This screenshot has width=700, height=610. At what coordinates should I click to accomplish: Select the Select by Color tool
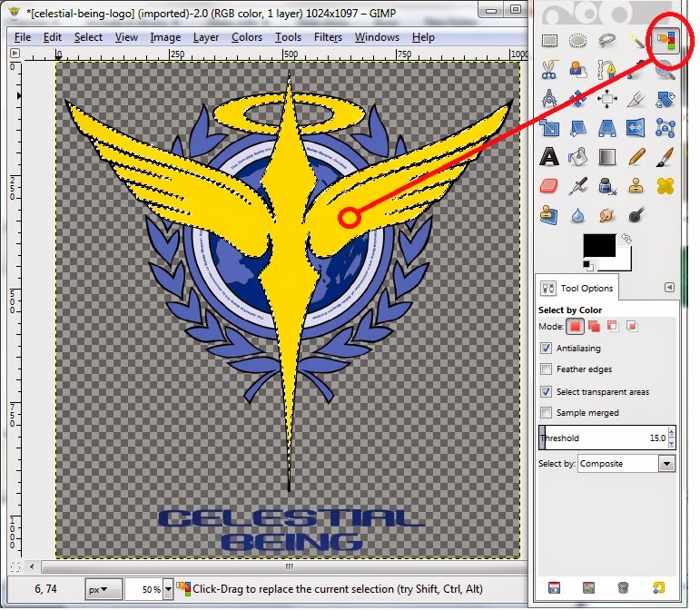point(665,41)
